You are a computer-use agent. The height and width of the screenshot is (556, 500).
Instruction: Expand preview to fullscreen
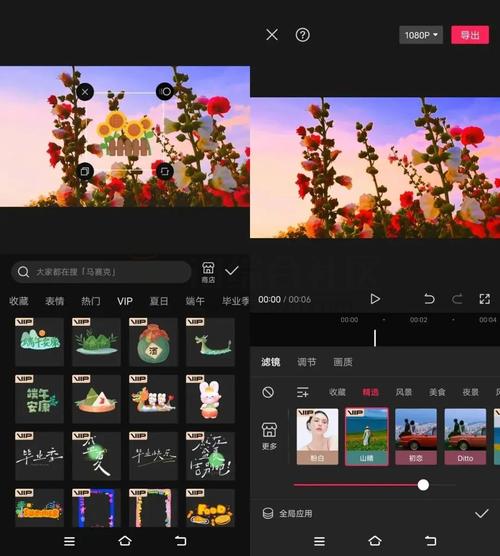(x=485, y=299)
